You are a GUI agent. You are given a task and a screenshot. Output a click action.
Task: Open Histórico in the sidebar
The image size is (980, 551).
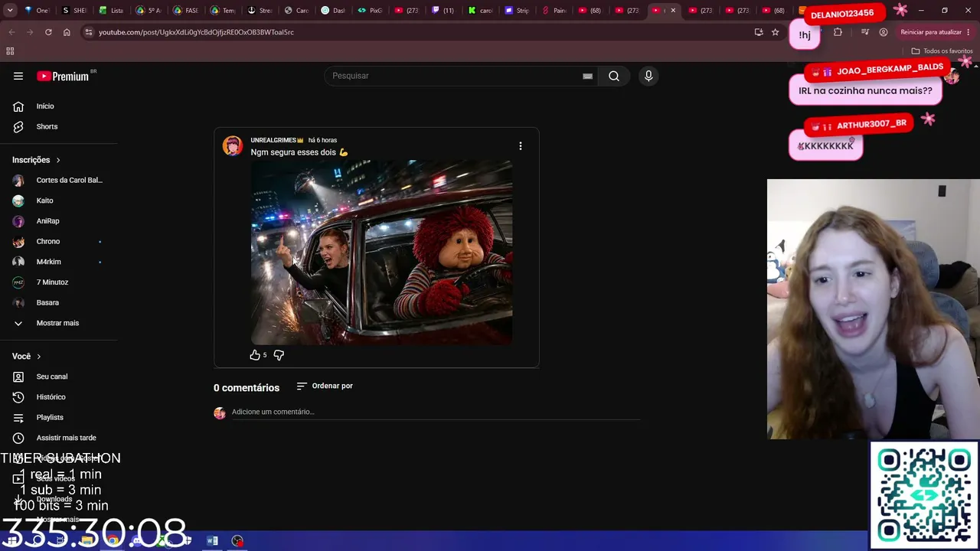51,397
